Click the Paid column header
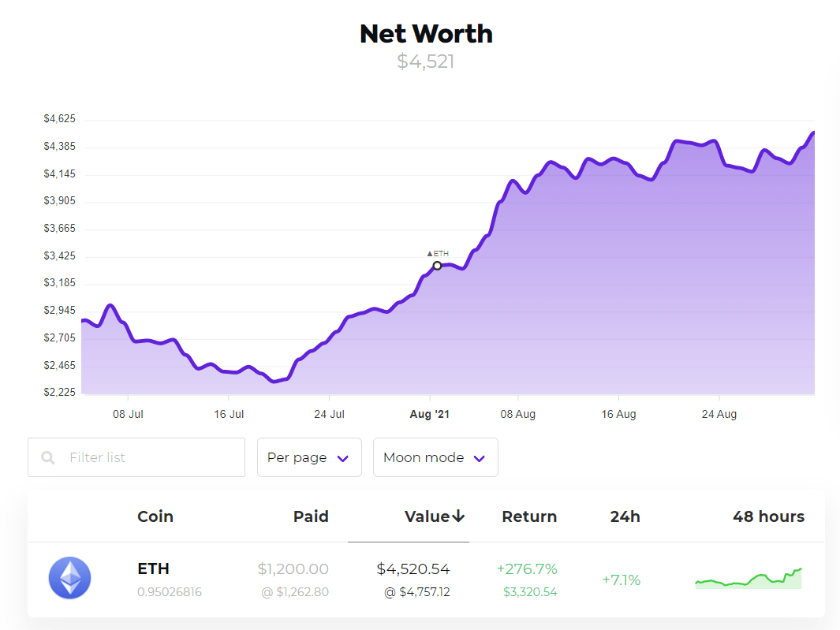Screen dimensions: 840x630 [x=311, y=516]
